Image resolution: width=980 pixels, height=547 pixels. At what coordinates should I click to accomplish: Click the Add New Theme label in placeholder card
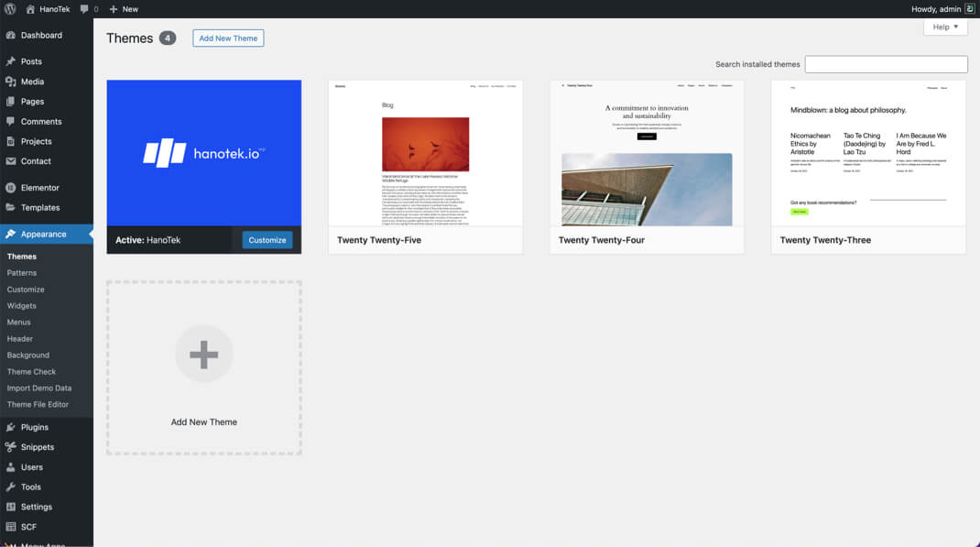203,422
